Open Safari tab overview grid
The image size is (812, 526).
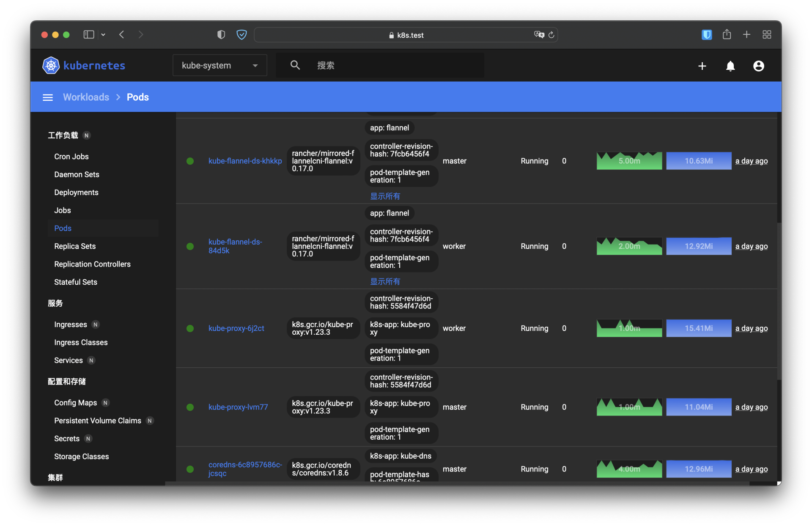767,34
